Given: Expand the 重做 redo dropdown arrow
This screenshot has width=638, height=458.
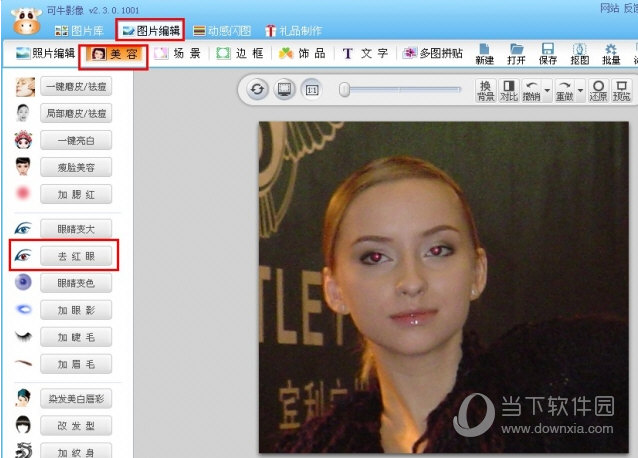Looking at the screenshot, I should point(581,90).
